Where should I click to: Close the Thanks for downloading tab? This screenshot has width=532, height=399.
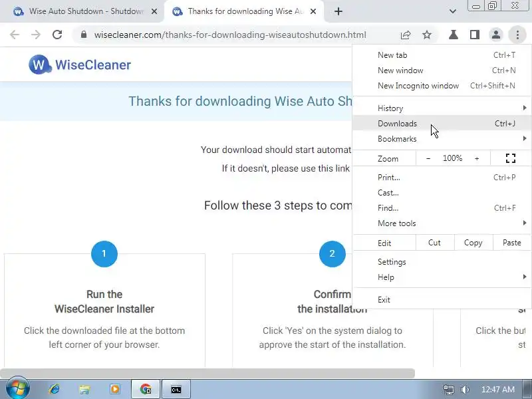[313, 11]
